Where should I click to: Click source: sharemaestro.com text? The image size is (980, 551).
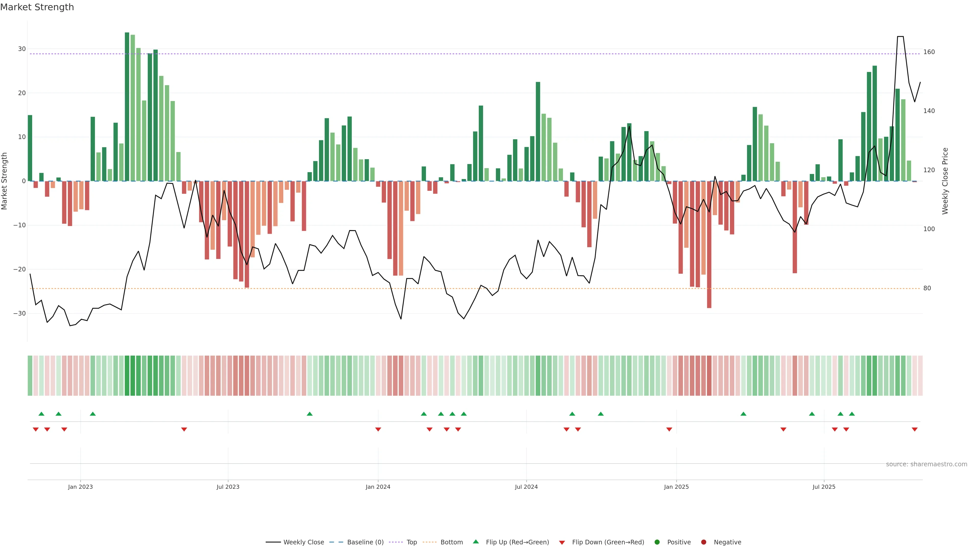(x=926, y=464)
